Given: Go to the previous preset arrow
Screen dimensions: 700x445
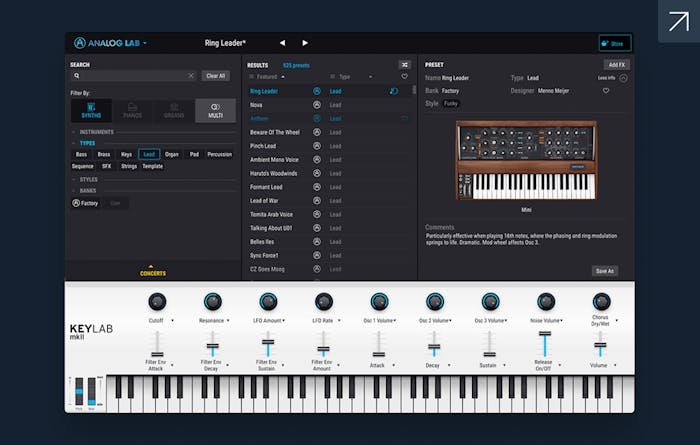Looking at the screenshot, I should (x=282, y=43).
